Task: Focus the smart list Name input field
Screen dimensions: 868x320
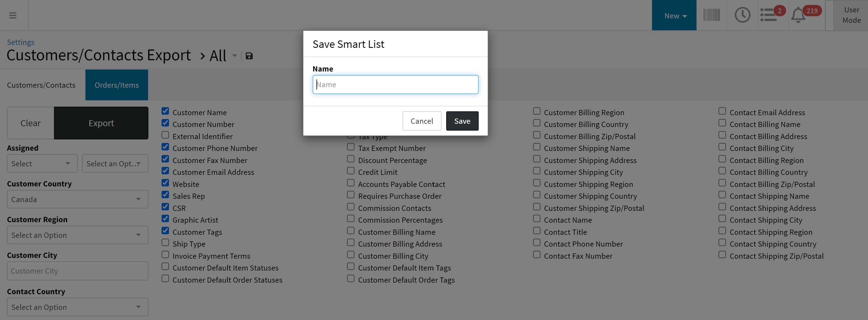Action: tap(395, 85)
